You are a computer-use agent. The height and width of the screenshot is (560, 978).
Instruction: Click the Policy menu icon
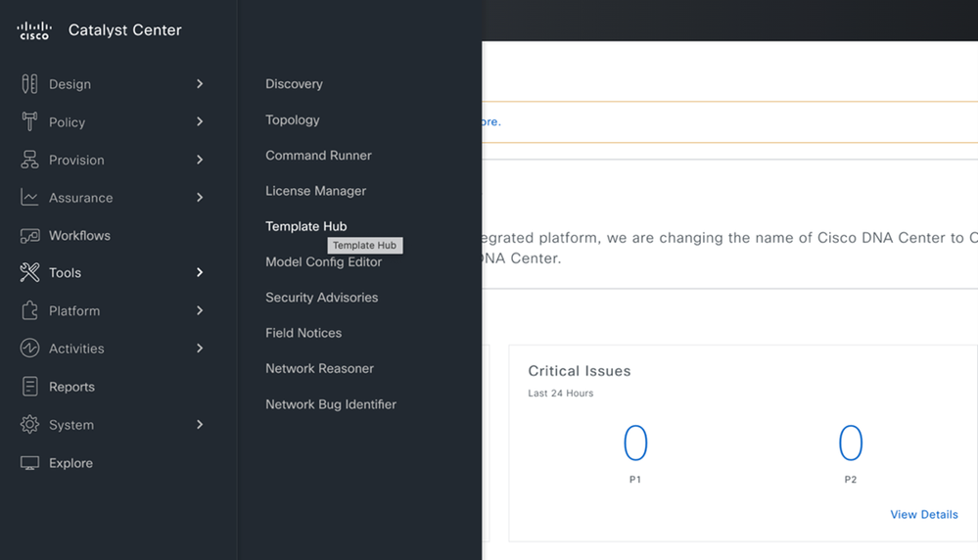point(29,121)
